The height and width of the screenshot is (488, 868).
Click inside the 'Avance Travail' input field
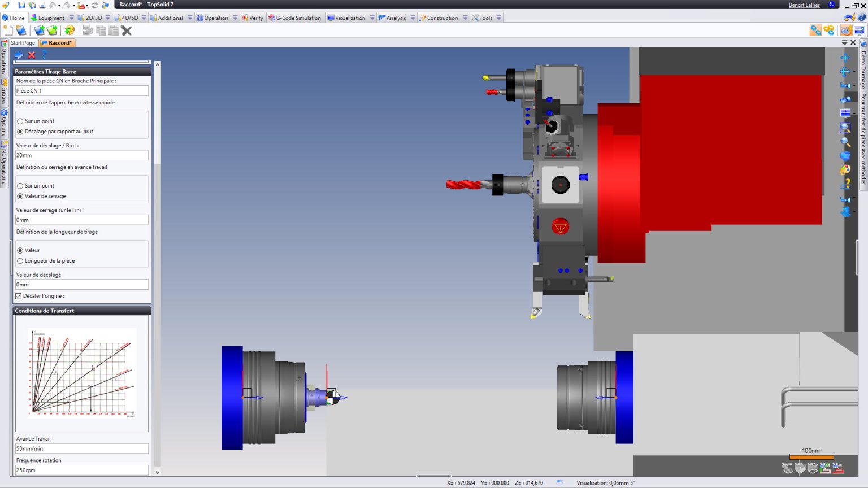[x=81, y=448]
